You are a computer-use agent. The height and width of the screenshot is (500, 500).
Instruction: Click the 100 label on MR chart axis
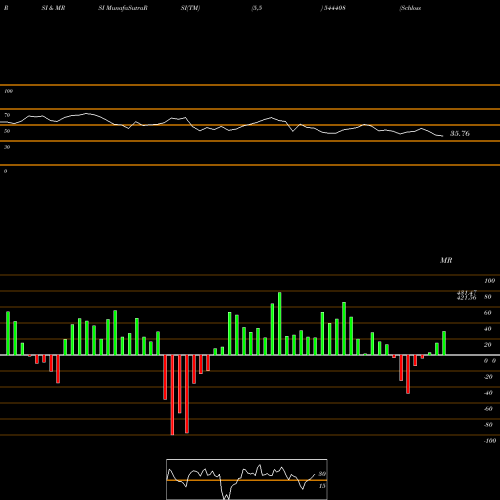489,281
